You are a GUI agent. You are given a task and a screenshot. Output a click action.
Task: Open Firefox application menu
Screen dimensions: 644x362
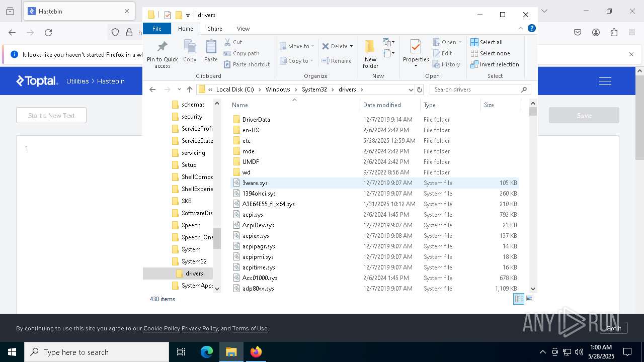pyautogui.click(x=632, y=33)
